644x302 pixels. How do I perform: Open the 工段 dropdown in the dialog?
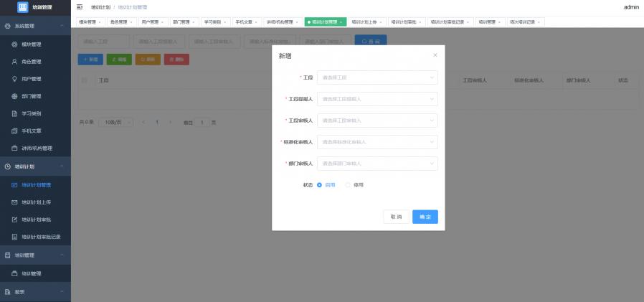pyautogui.click(x=377, y=77)
